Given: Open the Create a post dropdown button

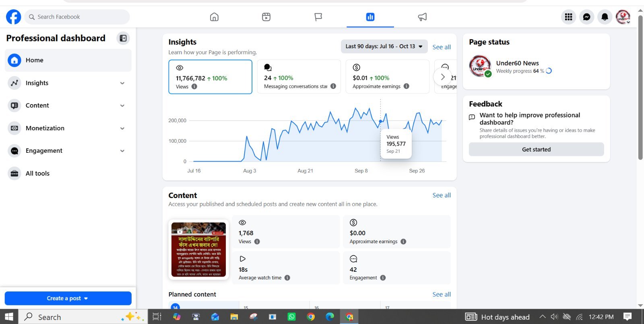Looking at the screenshot, I should click(68, 298).
